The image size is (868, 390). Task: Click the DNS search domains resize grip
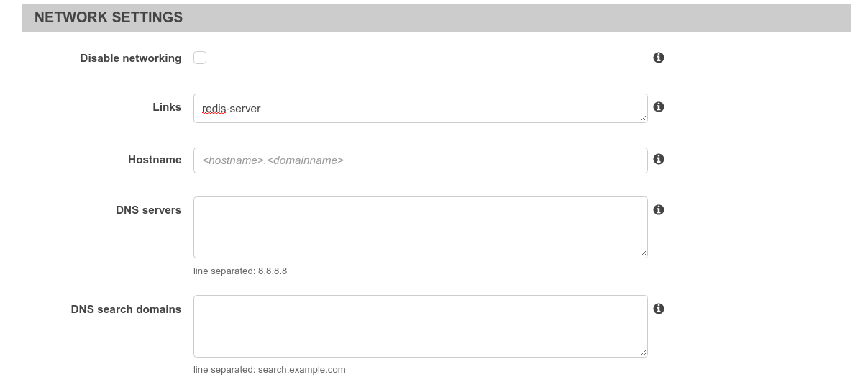pyautogui.click(x=644, y=353)
